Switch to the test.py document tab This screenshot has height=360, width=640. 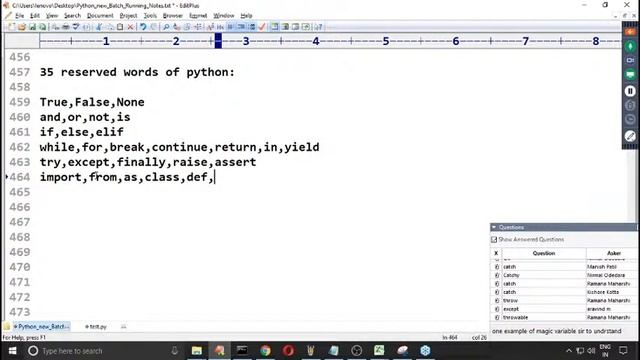point(96,327)
